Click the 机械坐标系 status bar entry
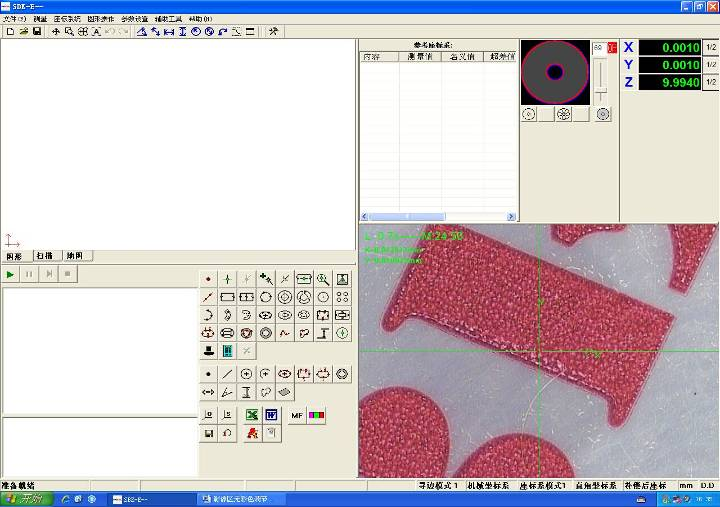This screenshot has height=507, width=720. [x=488, y=485]
